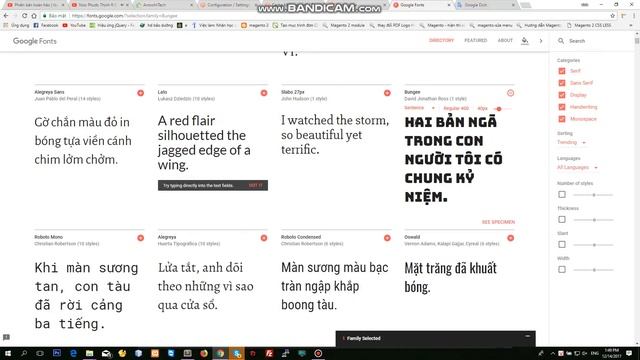Adjust the Thickness slider
640x360 pixels.
coord(593,220)
